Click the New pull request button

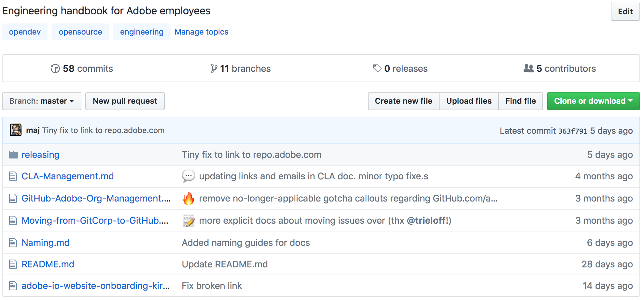125,101
